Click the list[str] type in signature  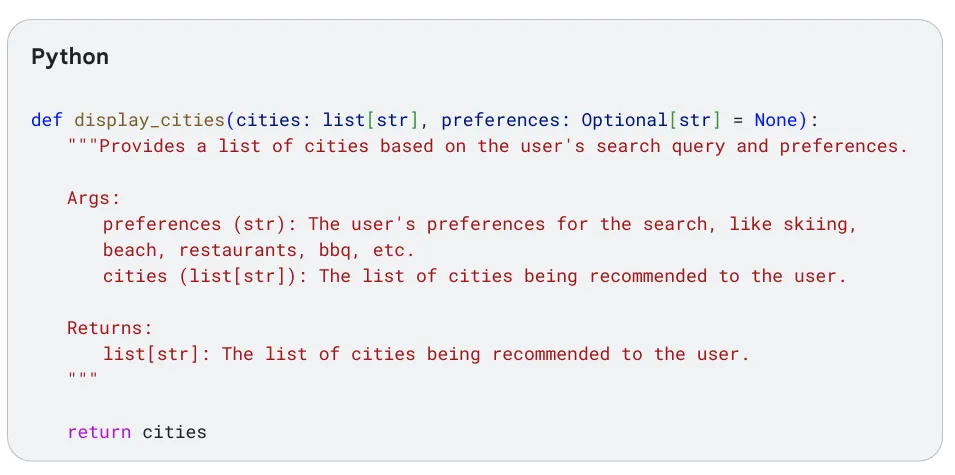[x=370, y=121]
